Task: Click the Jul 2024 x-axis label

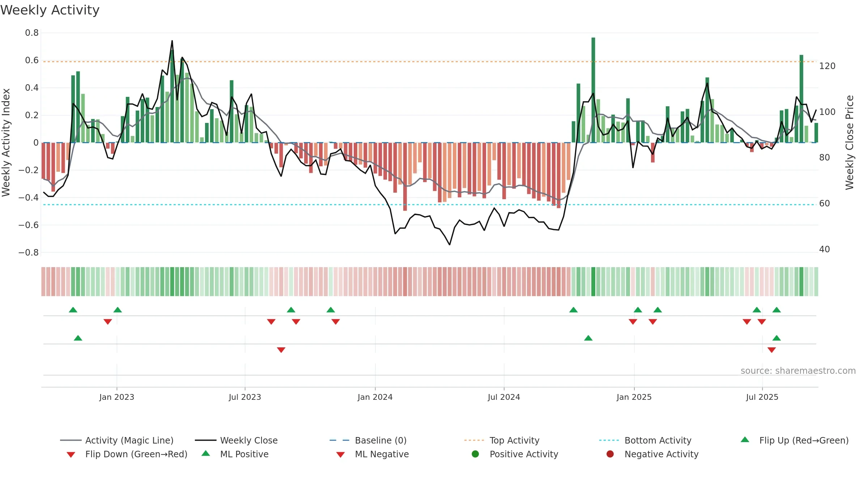Action: (504, 397)
